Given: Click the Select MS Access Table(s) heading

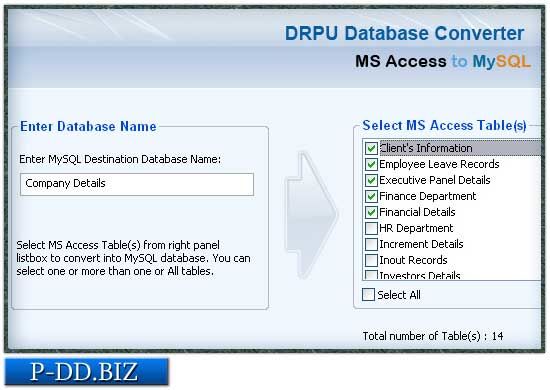Looking at the screenshot, I should tap(444, 126).
